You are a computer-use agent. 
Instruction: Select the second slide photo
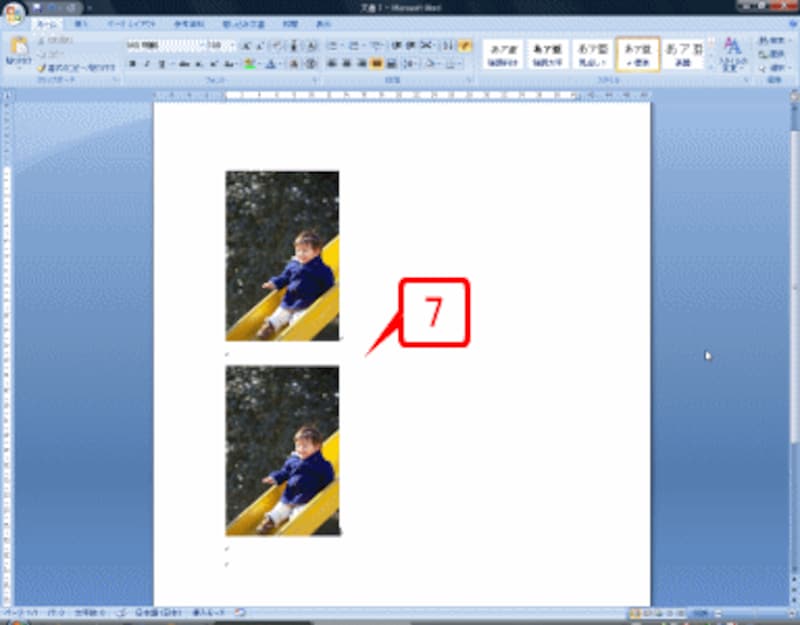282,451
